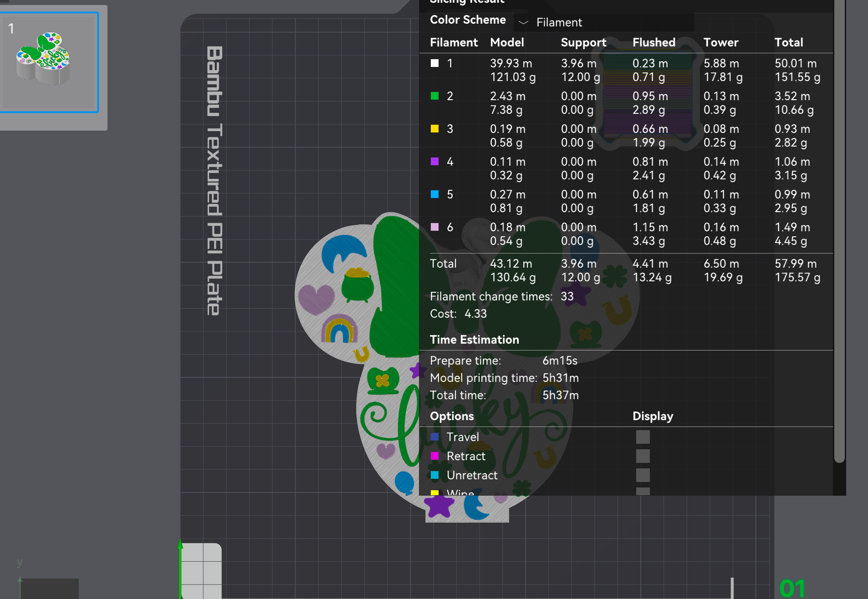The image size is (868, 599).
Task: Click white filament 1 color swatch
Action: point(435,63)
